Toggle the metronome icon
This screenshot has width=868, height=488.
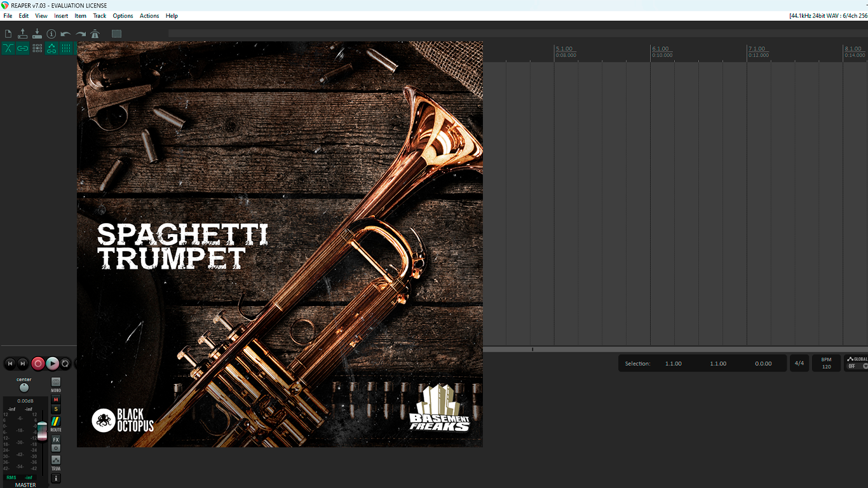coord(95,34)
